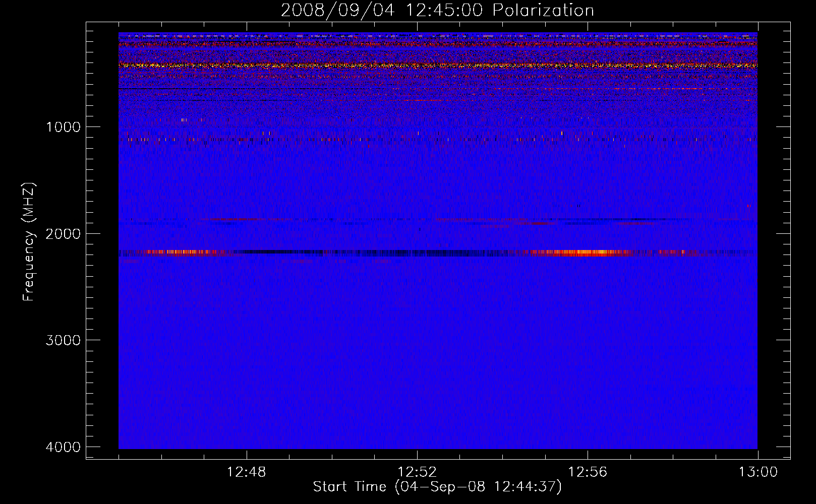Click the plot title '2008/09/04 12:45:00 Polarization'
Viewport: 816px width, 504px height.
(x=437, y=11)
